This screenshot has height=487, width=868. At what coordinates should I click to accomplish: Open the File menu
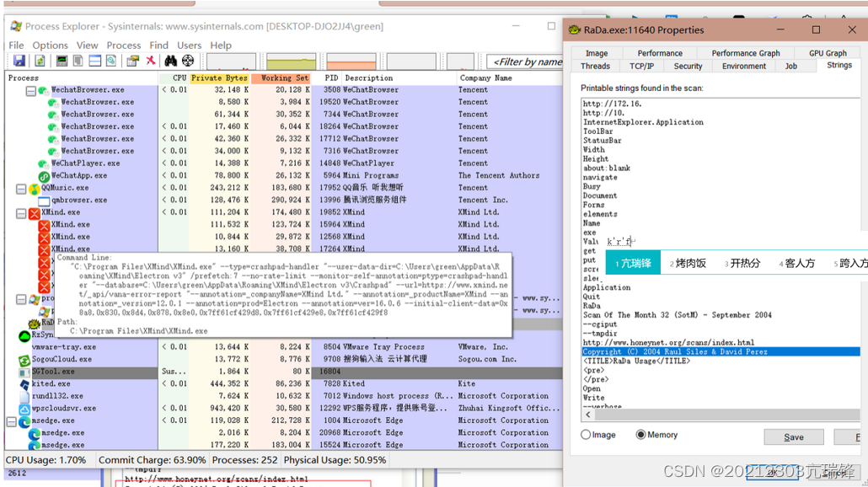pos(16,45)
